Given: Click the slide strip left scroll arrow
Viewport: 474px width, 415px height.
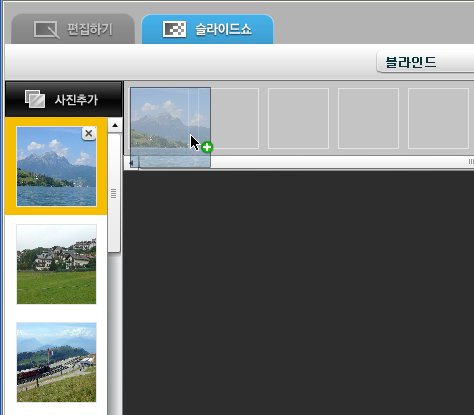Looking at the screenshot, I should (x=131, y=163).
